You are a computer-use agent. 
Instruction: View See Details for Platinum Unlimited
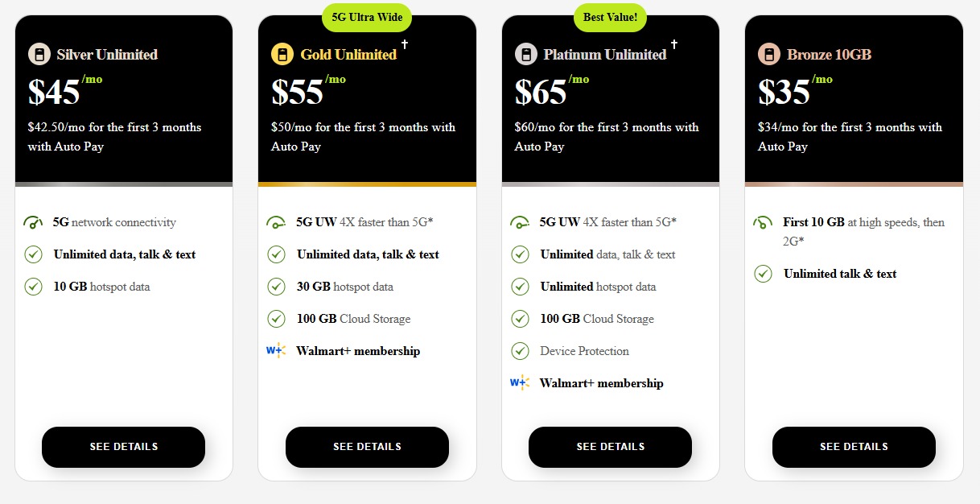pyautogui.click(x=610, y=447)
